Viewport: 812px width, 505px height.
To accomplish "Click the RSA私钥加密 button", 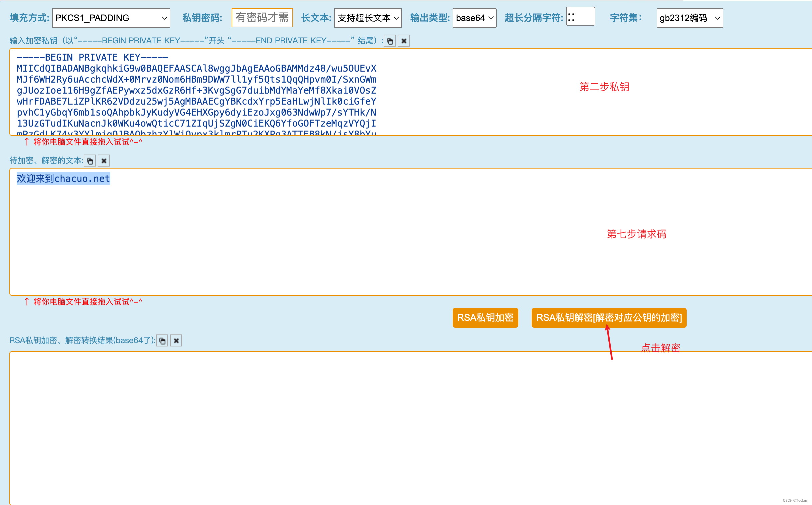I will pyautogui.click(x=485, y=318).
